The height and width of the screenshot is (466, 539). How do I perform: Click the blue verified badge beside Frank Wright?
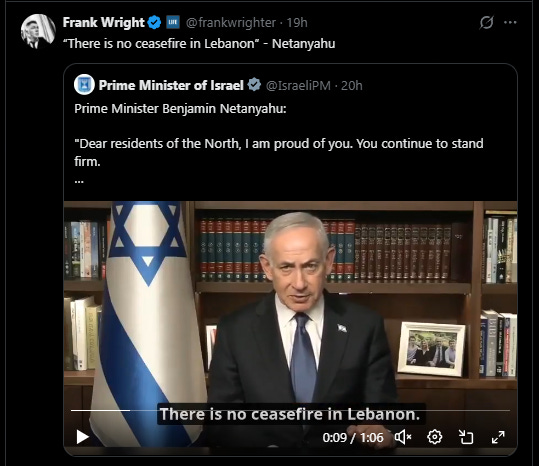tap(154, 22)
